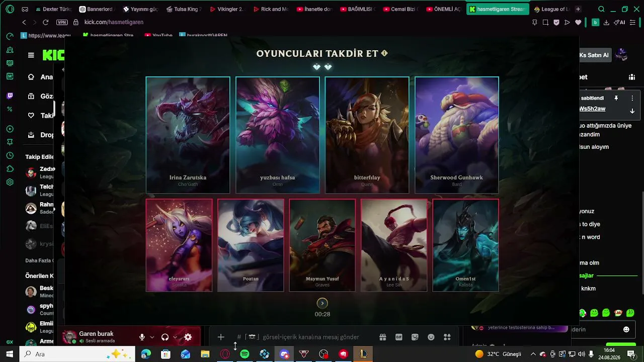Image resolution: width=644 pixels, height=362 pixels.
Task: Switch to the Rick and Morty browser tab
Action: tap(270, 9)
